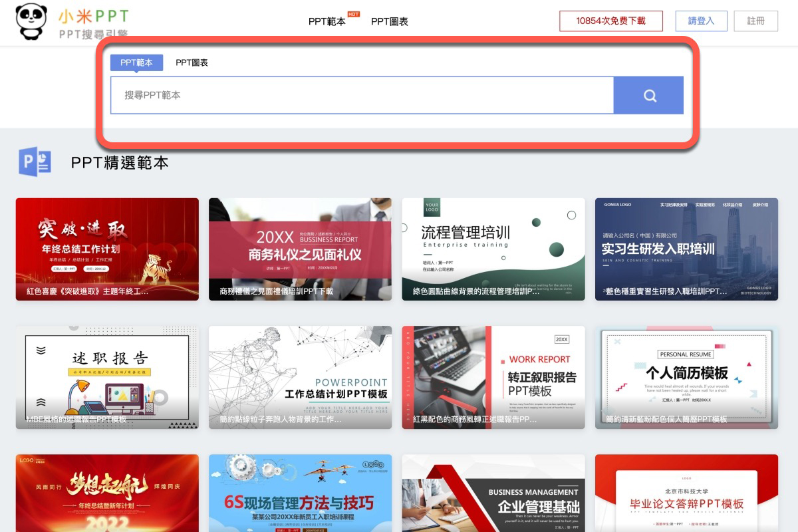Open the 6S现场管理方法与技巧 template
The width and height of the screenshot is (798, 532).
300,499
